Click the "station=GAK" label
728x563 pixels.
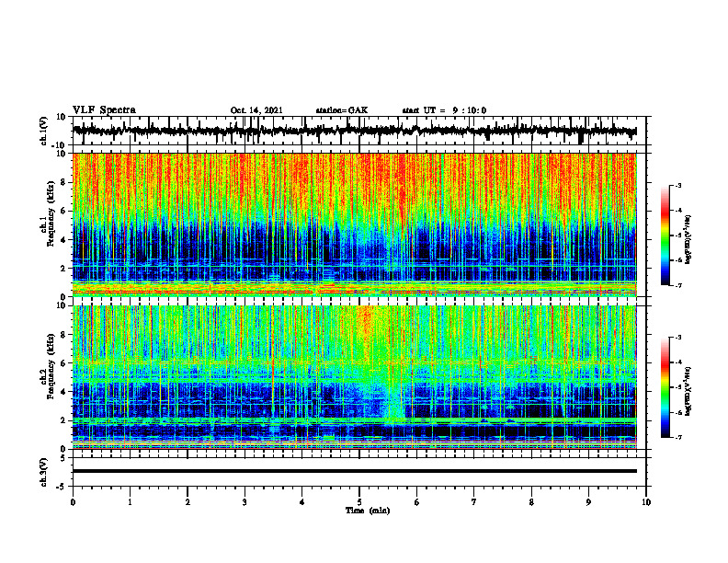coord(342,110)
